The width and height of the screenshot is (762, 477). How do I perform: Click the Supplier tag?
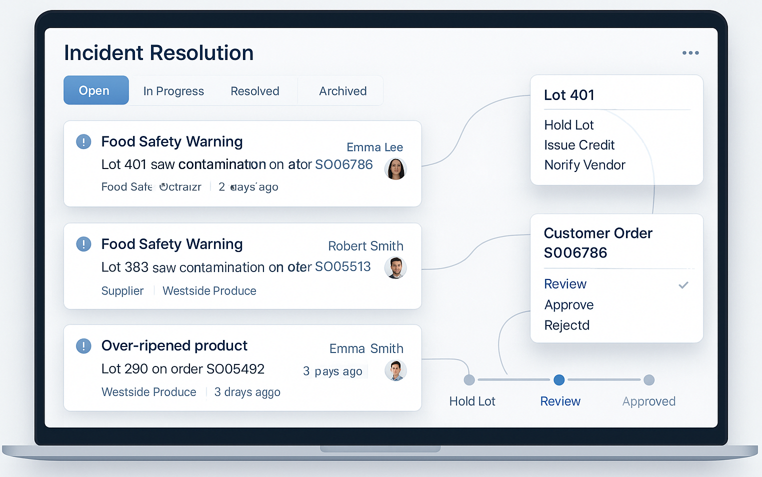(x=122, y=290)
